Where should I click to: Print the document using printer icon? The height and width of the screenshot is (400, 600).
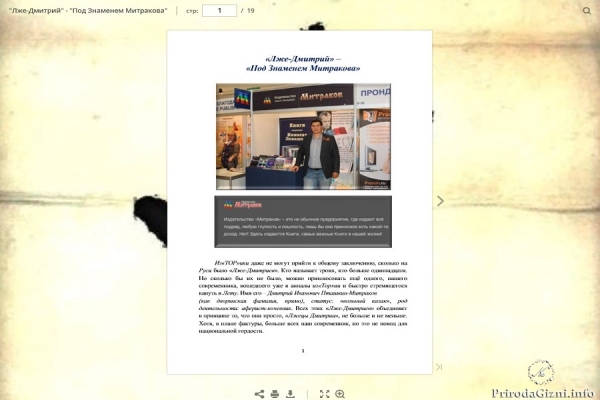275,394
